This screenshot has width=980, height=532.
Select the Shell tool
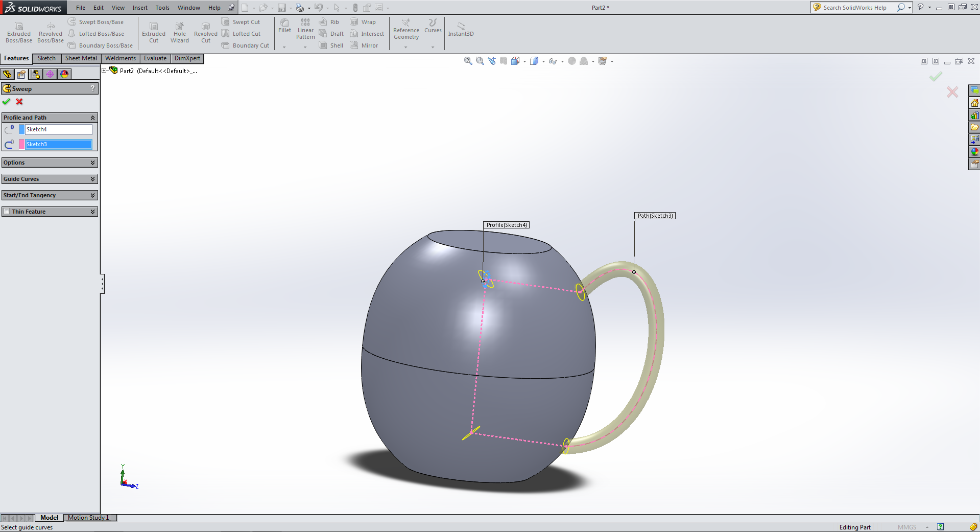click(x=331, y=45)
